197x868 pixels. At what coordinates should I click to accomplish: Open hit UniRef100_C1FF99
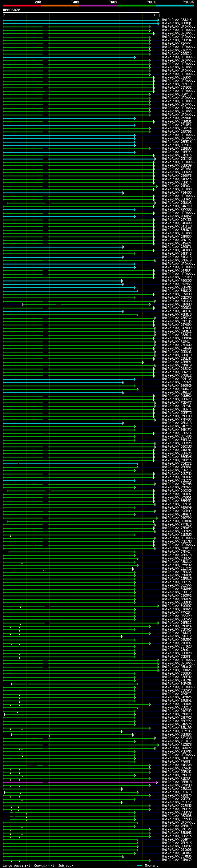pos(176,152)
